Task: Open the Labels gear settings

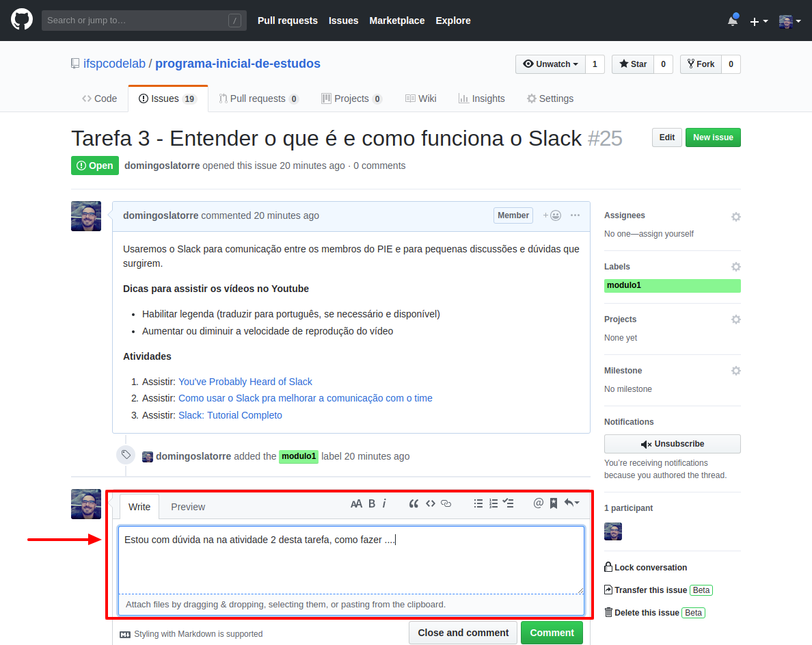Action: click(x=736, y=267)
